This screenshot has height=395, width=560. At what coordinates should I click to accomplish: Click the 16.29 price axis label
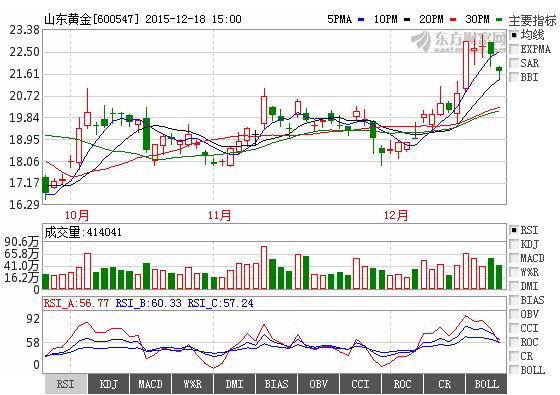pos(24,205)
